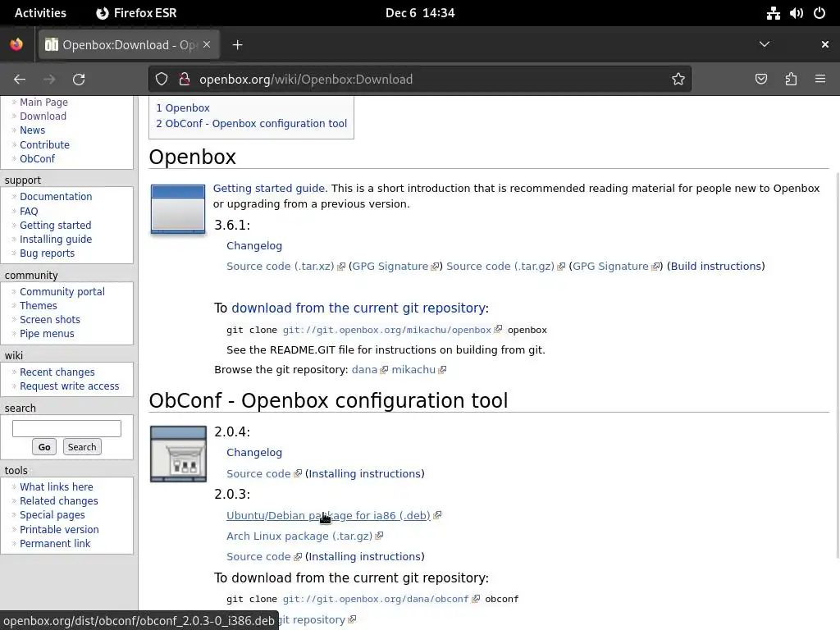Click the forward navigation arrow

tap(49, 80)
